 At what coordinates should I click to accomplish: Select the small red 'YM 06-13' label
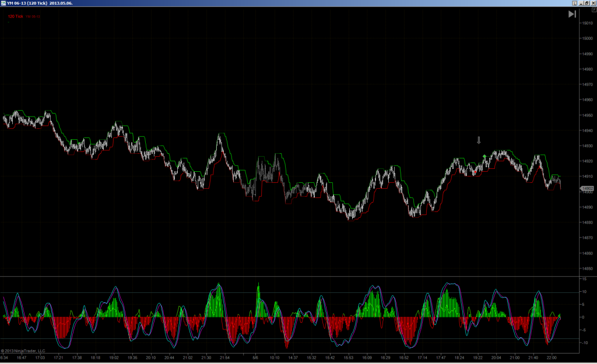pyautogui.click(x=33, y=17)
